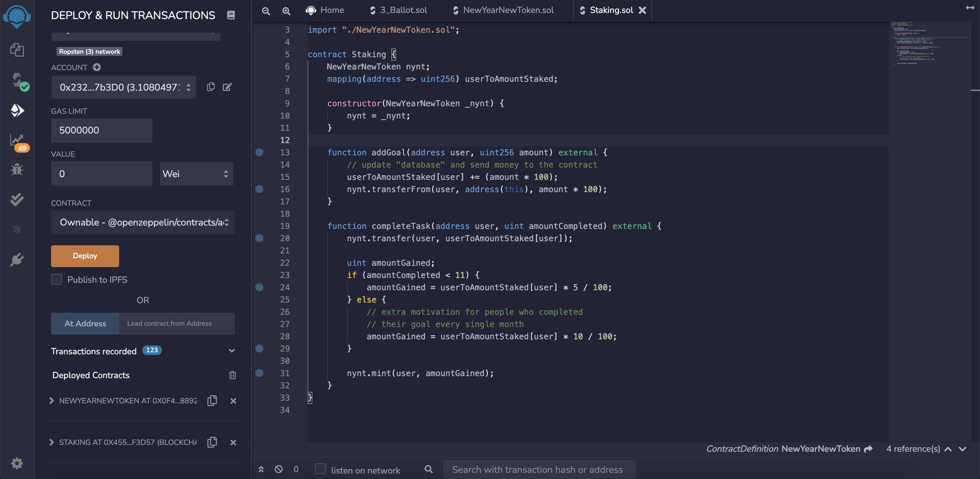Screen dimensions: 980x479
Task: Open the Solidity unit testing checkmark icon
Action: point(17,199)
